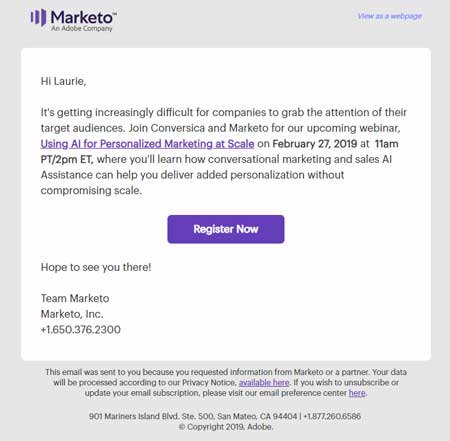Click the 'Hope to see you there!' line

96,267
